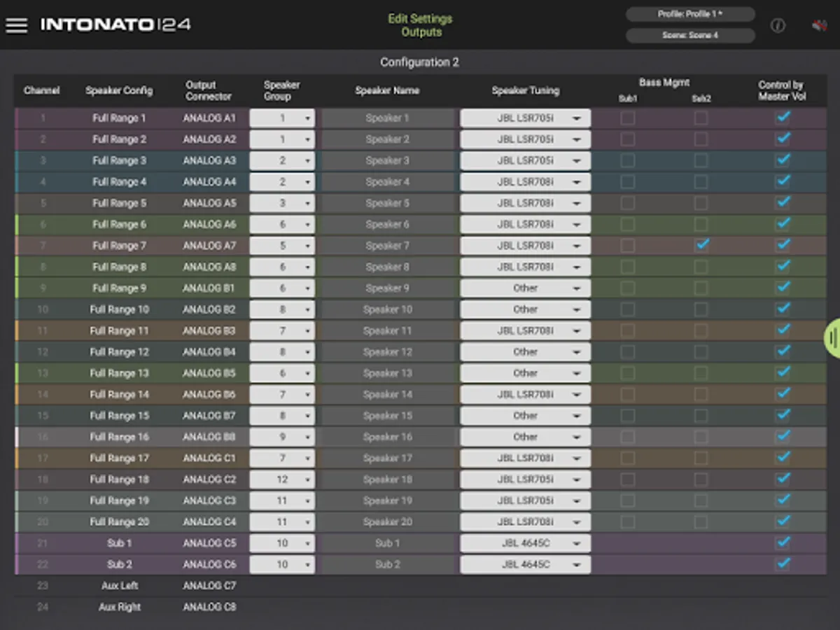Open the Profile 1 selector
This screenshot has width=840, height=630.
[690, 14]
